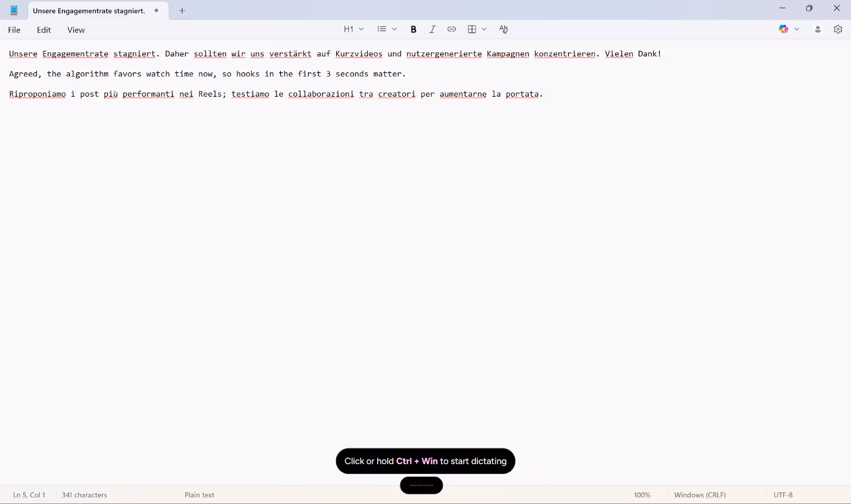Open the Edit menu

point(43,30)
